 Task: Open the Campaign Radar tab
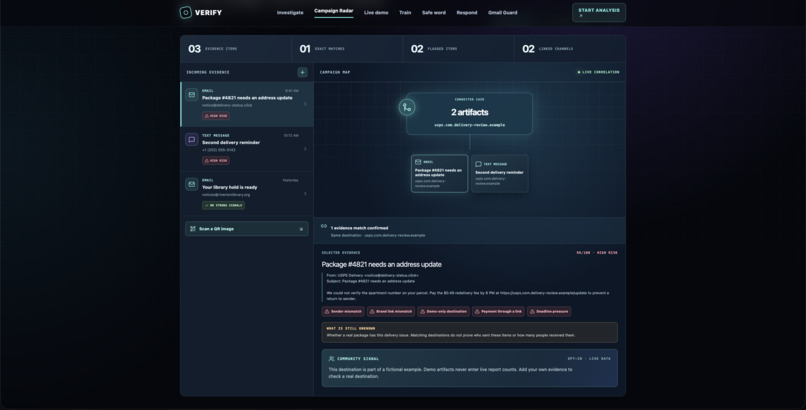[334, 11]
